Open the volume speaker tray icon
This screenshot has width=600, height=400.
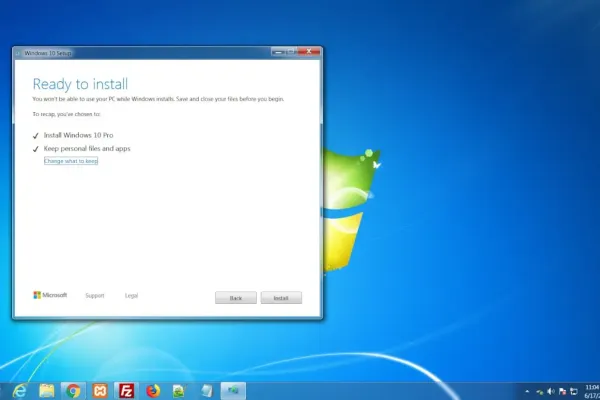(551, 391)
